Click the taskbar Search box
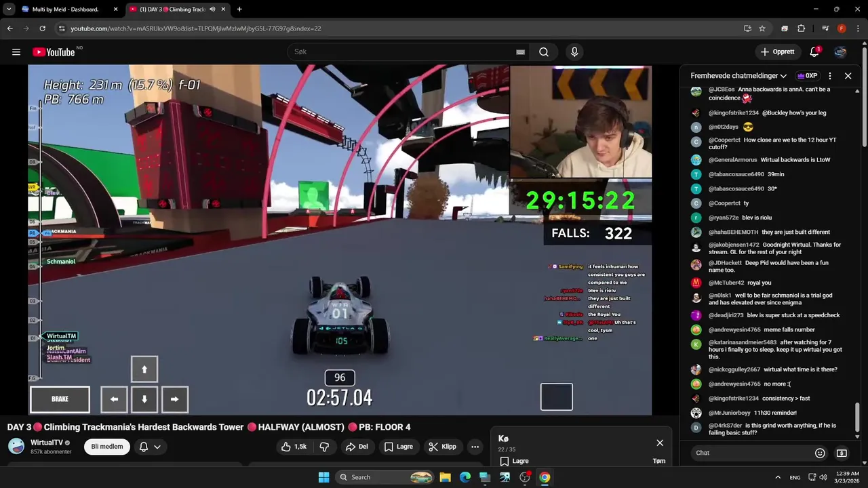This screenshot has height=488, width=868. tap(384, 477)
